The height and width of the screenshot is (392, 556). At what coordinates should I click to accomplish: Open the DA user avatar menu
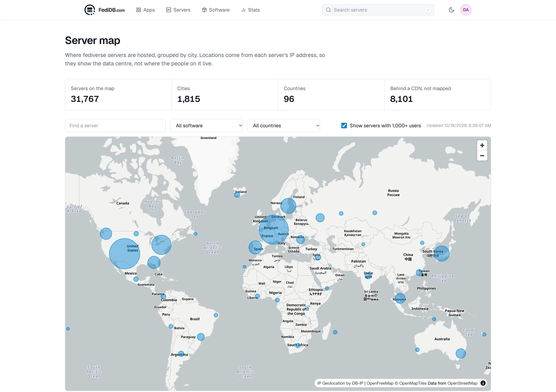466,10
